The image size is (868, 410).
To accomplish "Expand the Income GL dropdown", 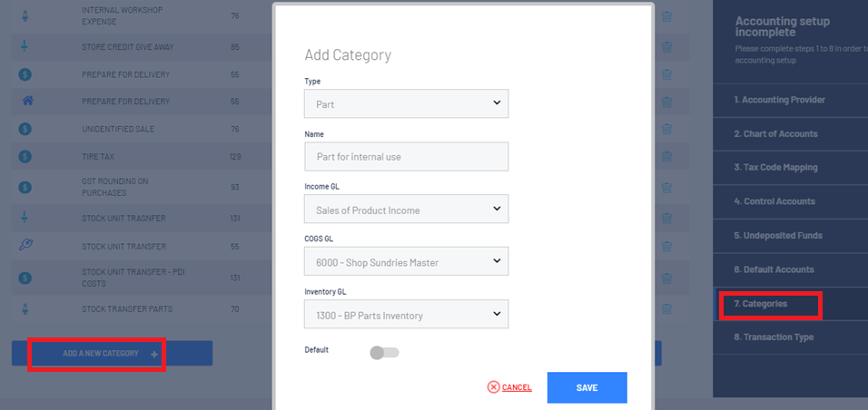I will pyautogui.click(x=406, y=210).
